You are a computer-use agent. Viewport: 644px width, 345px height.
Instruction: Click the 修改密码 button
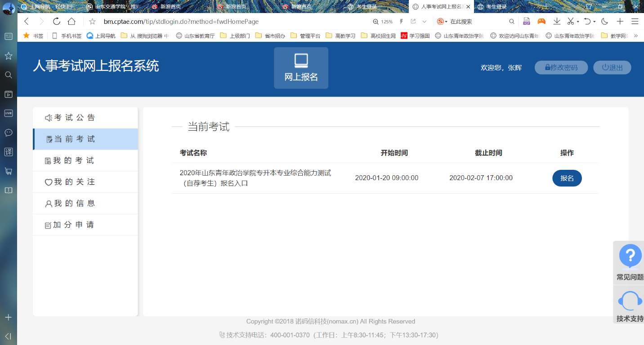click(x=561, y=67)
